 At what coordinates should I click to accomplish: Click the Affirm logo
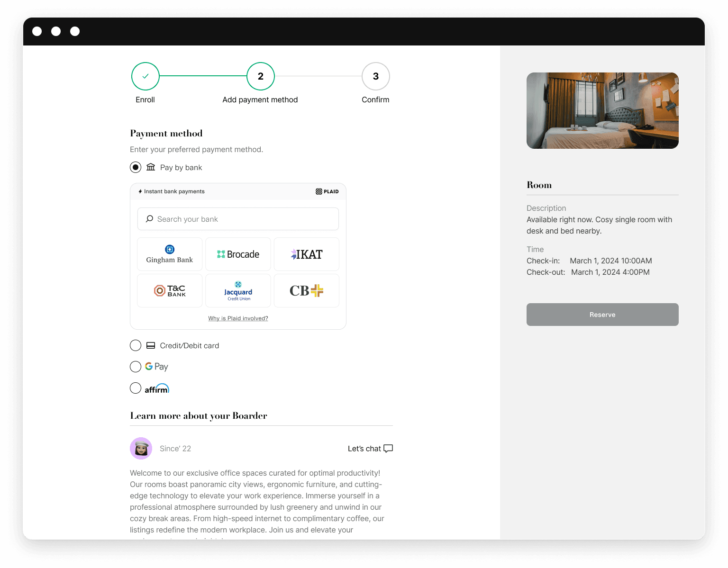point(157,388)
